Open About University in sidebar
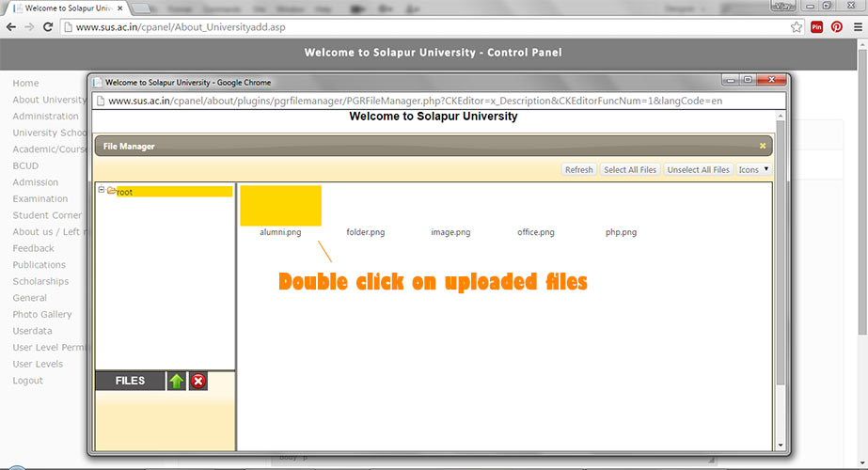 point(50,100)
